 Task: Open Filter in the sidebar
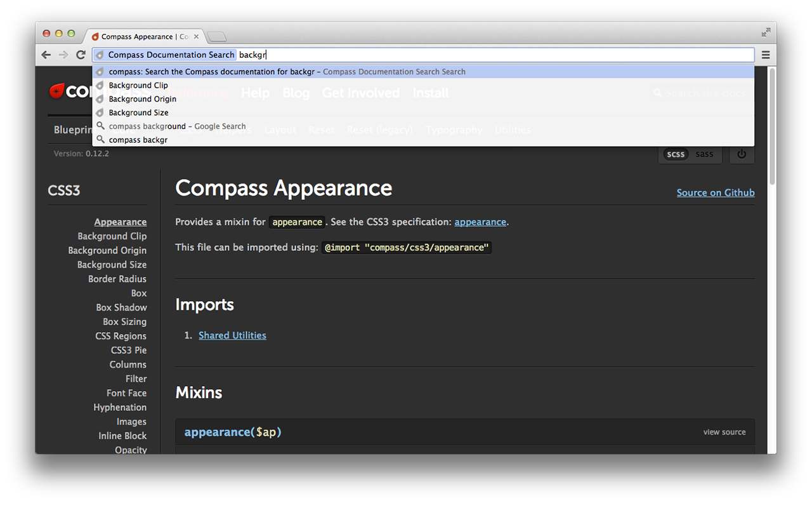136,379
